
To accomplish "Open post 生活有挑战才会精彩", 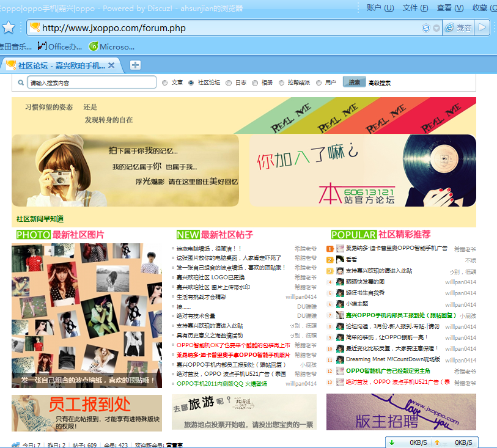I will pos(201,297).
